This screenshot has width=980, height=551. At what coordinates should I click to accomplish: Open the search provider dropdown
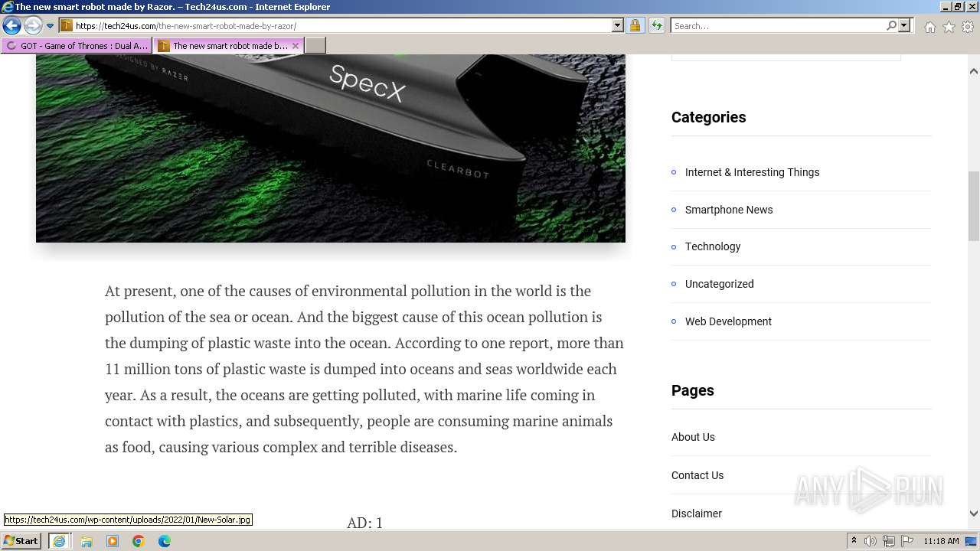pos(904,25)
